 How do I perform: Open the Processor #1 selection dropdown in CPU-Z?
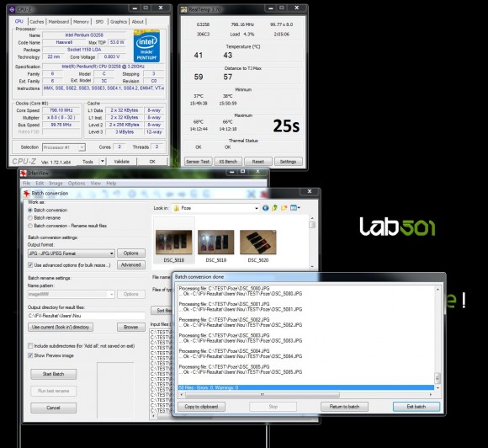(64, 147)
